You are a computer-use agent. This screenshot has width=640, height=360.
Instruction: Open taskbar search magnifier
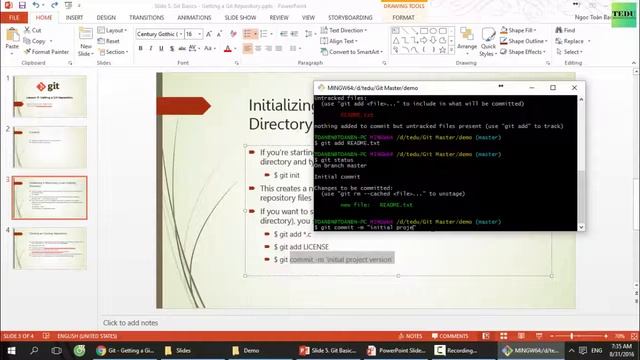click(x=34, y=351)
